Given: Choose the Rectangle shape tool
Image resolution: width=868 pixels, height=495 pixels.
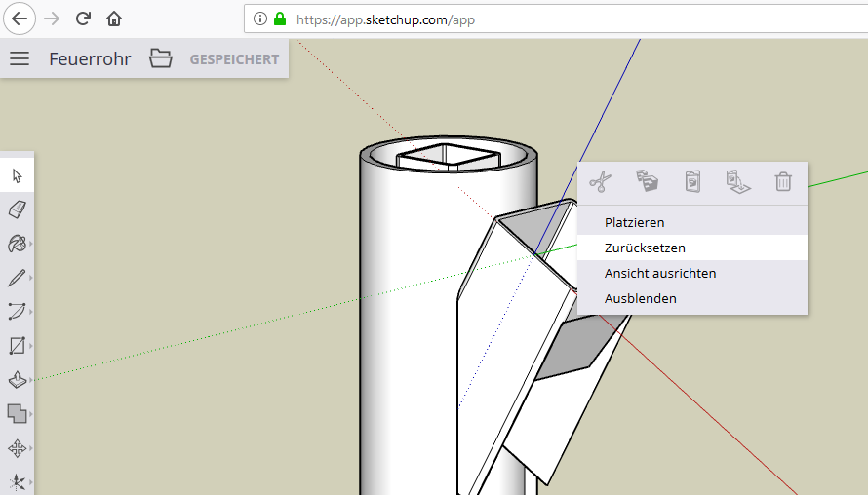Looking at the screenshot, I should point(17,346).
